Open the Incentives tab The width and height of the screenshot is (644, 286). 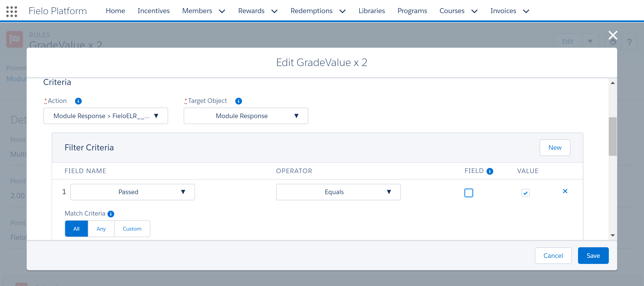pos(153,11)
